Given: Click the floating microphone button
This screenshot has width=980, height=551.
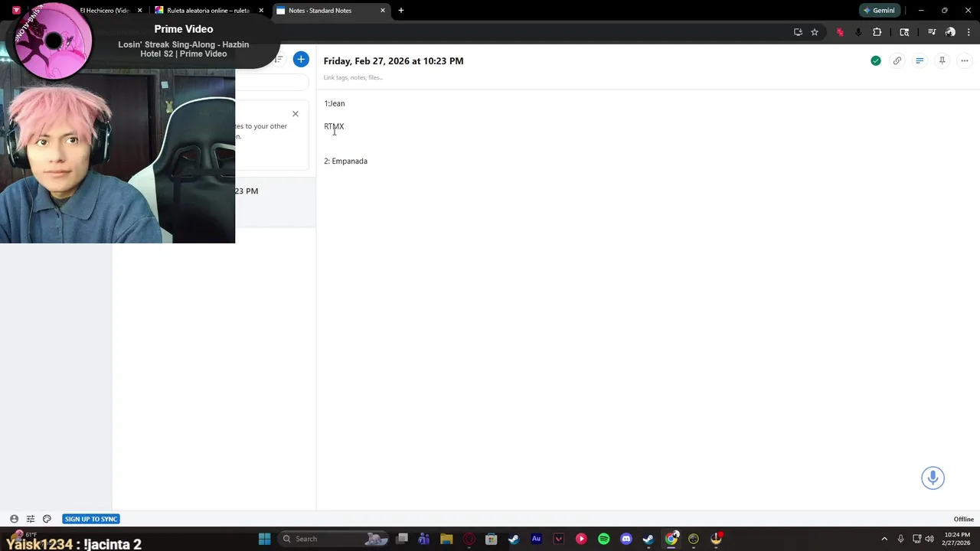Looking at the screenshot, I should pos(933,478).
